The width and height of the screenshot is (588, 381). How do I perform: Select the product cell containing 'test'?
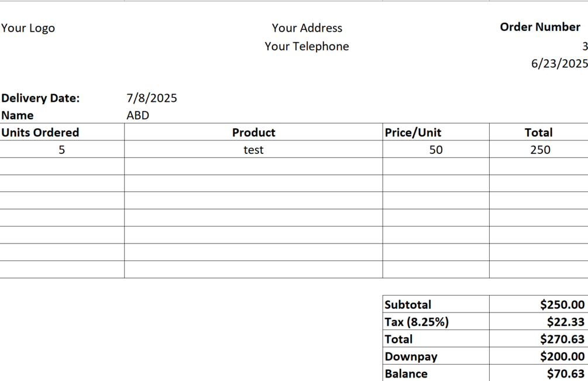coord(253,150)
